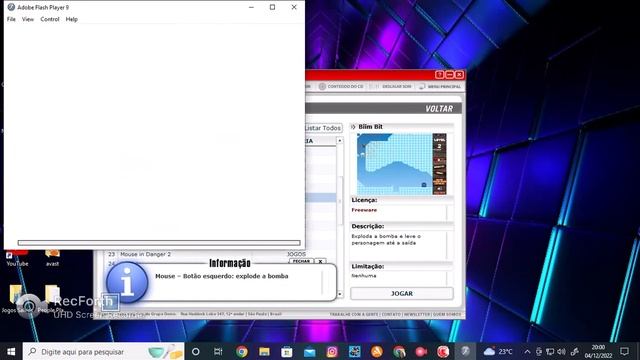
Task: Open Google Chrome from the taskbar
Action: coord(242,351)
